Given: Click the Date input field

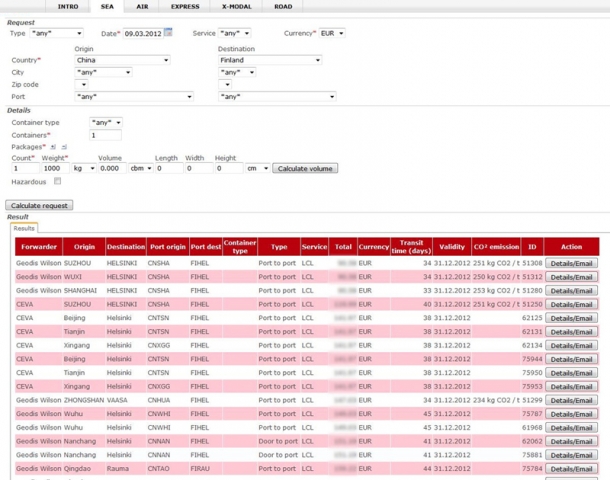Looking at the screenshot, I should pyautogui.click(x=143, y=33).
